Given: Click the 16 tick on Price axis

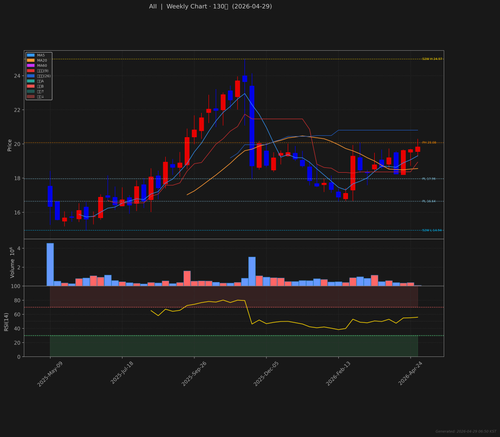Looking at the screenshot, I should click(17, 213).
